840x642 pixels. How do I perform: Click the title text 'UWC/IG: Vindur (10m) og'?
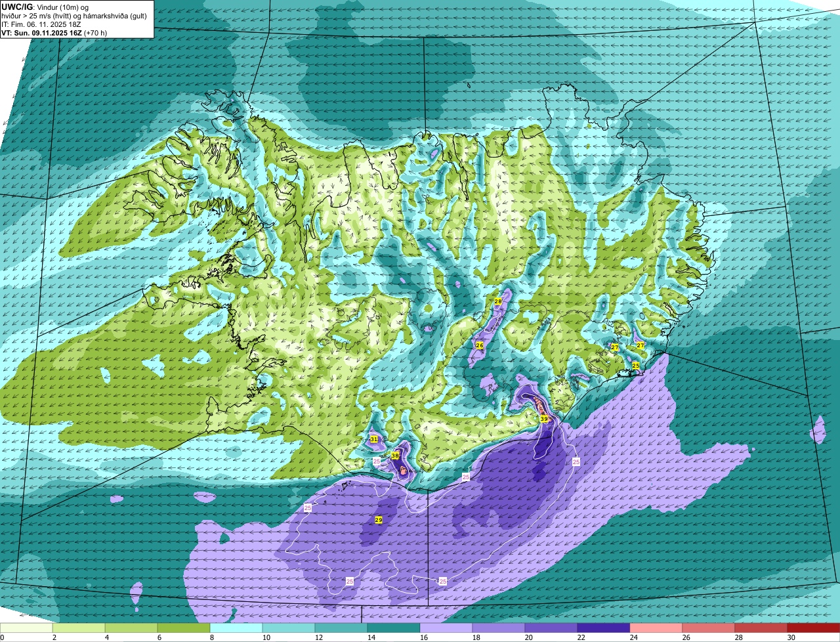point(45,7)
